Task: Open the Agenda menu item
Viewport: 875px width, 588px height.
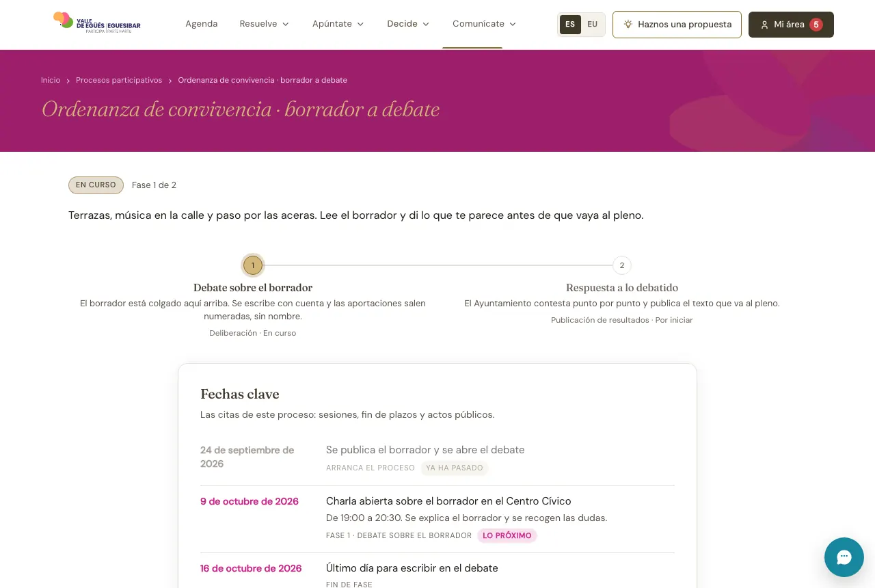Action: click(x=202, y=24)
